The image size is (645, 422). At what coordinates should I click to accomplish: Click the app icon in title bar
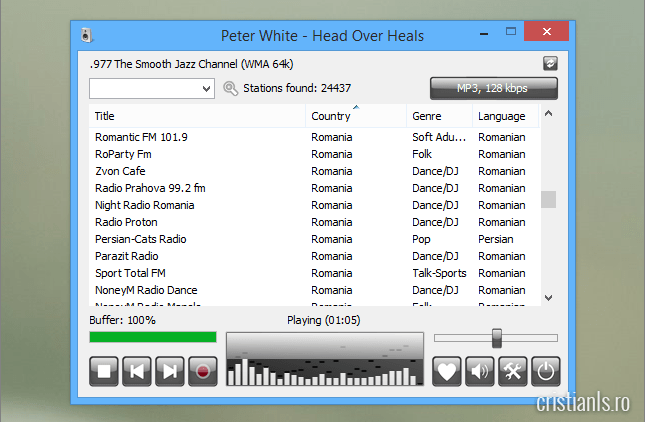[87, 36]
